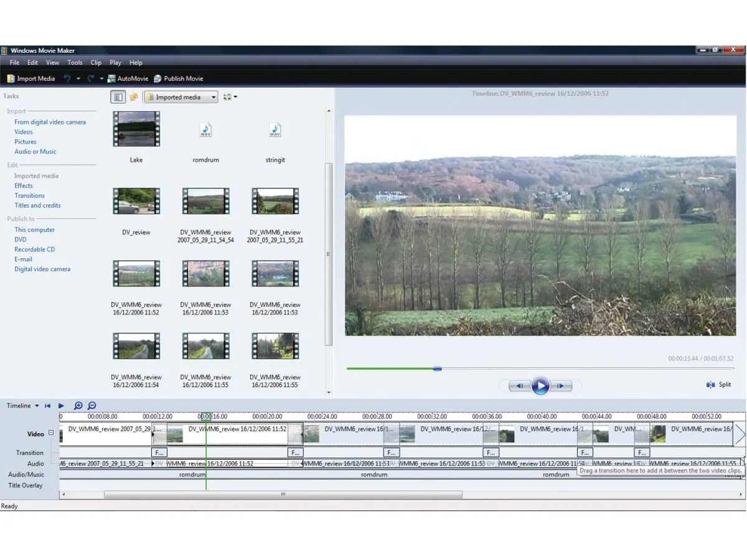
Task: Switch to the collections folder pane
Action: tap(133, 97)
